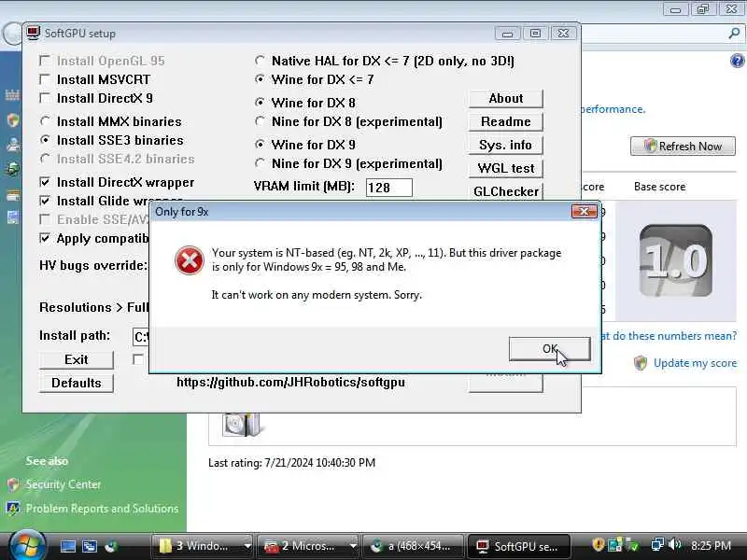Screen dimensions: 747x560
Task: Select Install SSE3 binaries
Action: [45, 140]
